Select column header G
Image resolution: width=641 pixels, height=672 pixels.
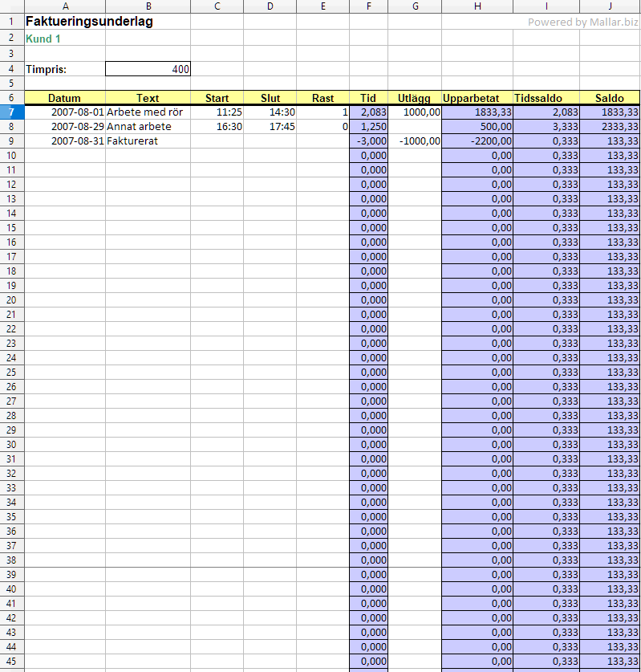[x=415, y=6]
